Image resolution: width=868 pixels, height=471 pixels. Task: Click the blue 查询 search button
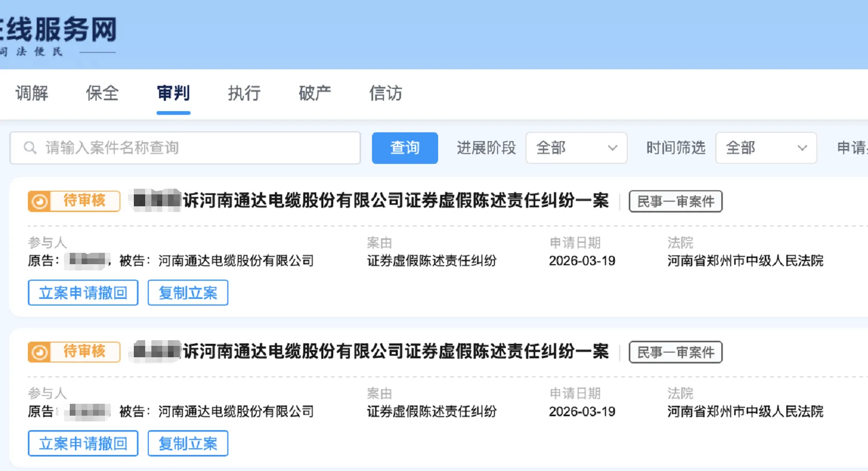[405, 148]
